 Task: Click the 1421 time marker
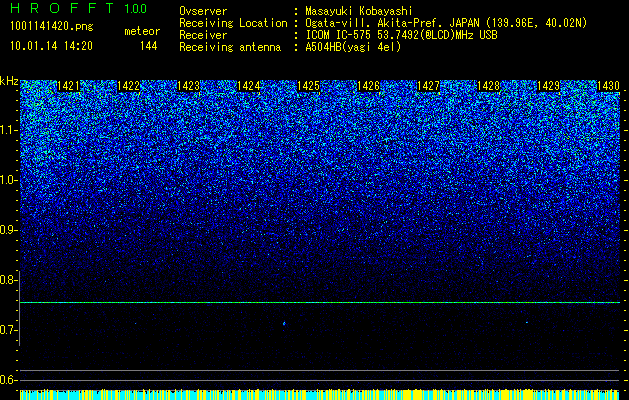[x=68, y=86]
